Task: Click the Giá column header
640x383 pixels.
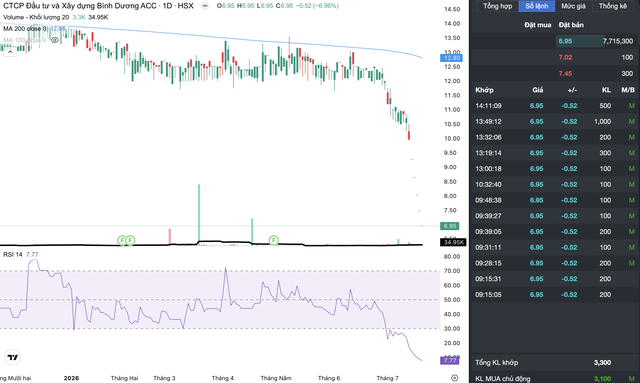Action: click(x=538, y=90)
